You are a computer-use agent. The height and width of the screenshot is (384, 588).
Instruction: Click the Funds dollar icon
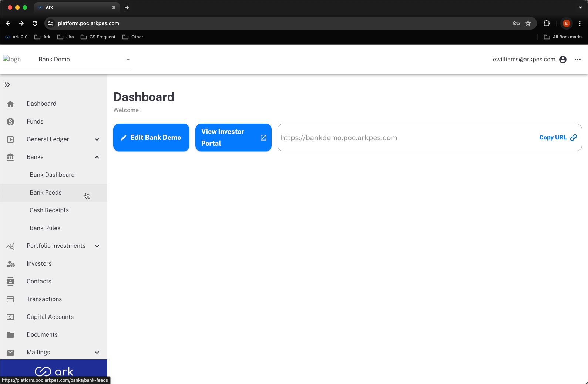[x=10, y=122]
